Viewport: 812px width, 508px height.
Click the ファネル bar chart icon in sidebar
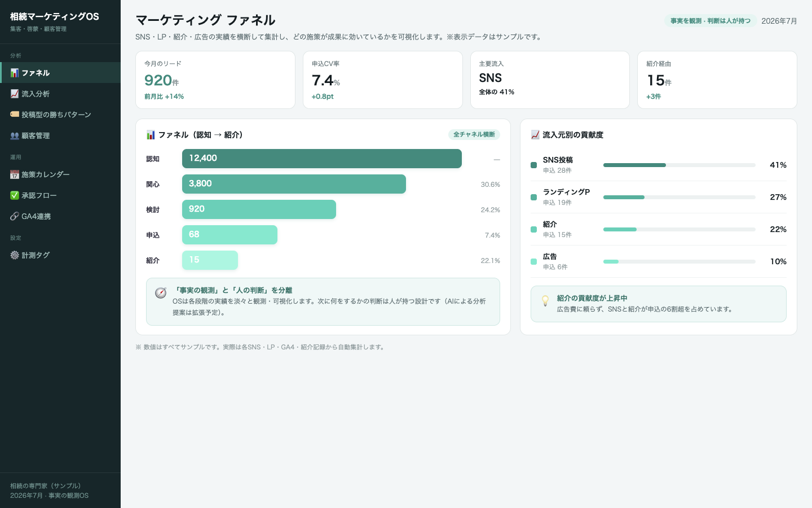coord(15,73)
